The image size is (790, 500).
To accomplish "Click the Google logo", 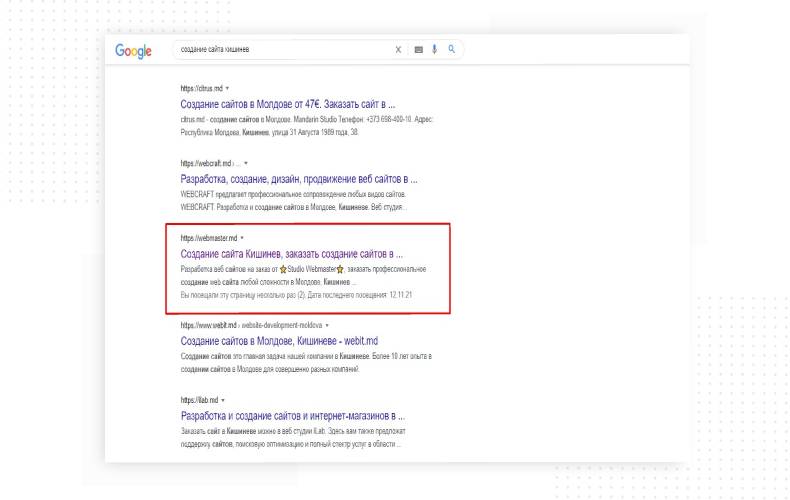I will tap(133, 50).
